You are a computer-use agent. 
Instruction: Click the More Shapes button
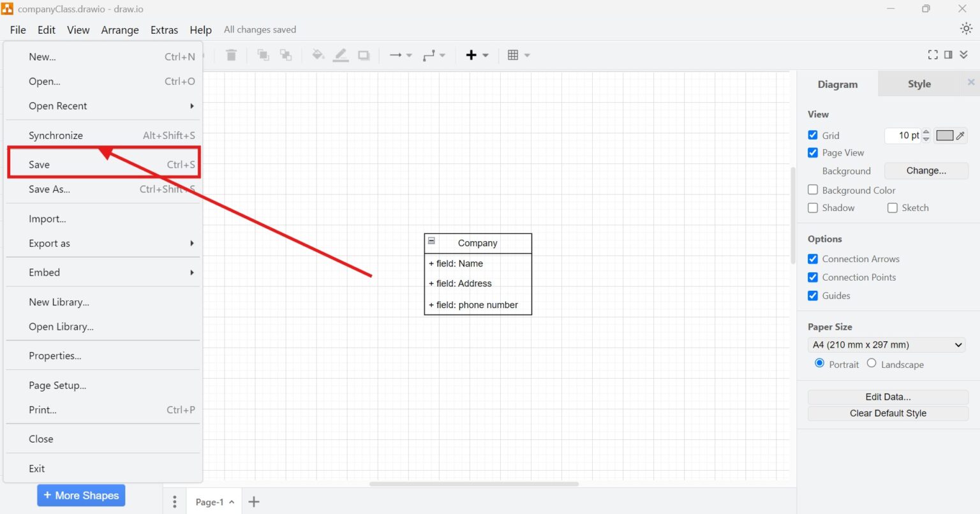81,495
